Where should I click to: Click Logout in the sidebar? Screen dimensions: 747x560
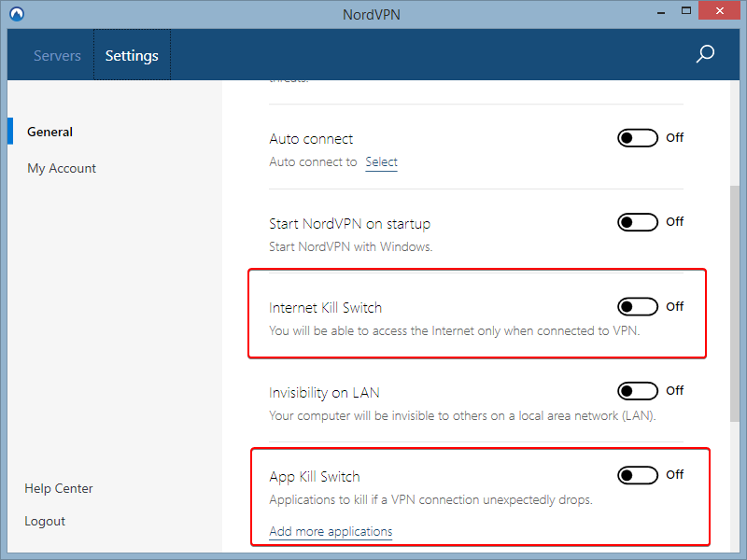coord(45,522)
